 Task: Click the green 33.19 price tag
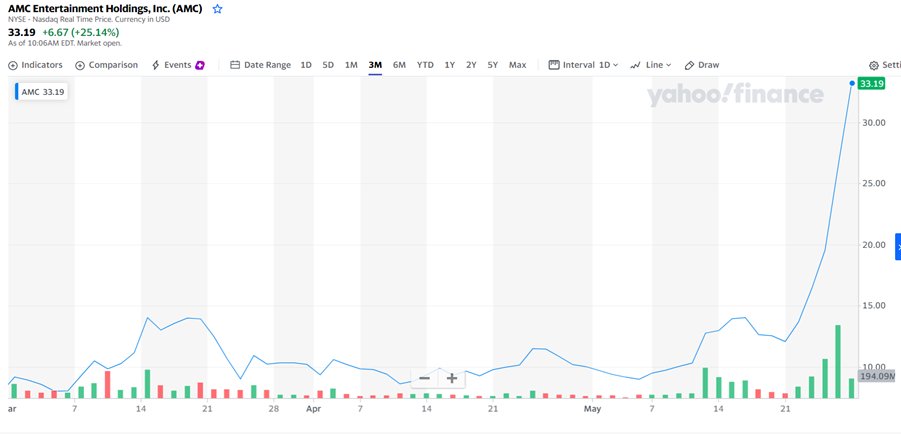tap(871, 84)
